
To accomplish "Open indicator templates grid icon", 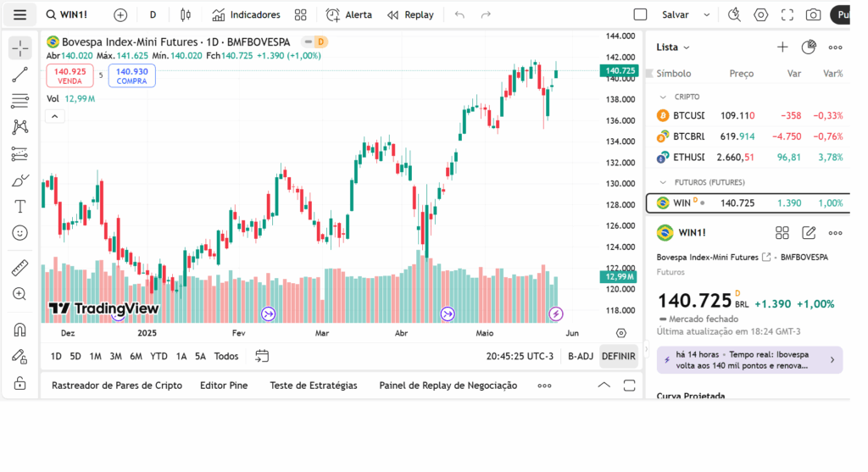I will [301, 15].
